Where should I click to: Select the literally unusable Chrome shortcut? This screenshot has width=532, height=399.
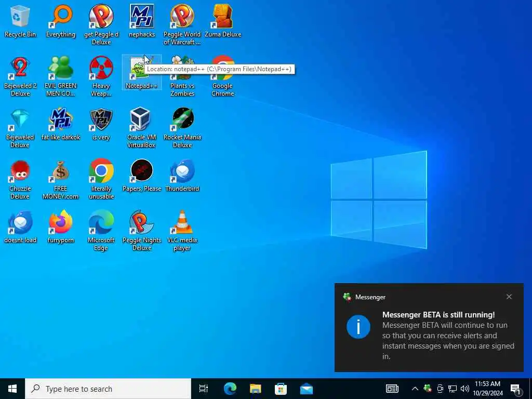point(101,179)
